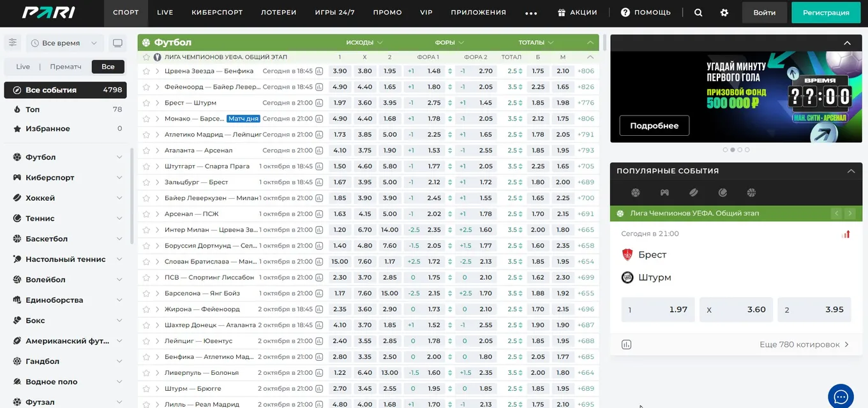Click the monitor view icon beside Все время
Image resolution: width=868 pixels, height=408 pixels.
[x=117, y=43]
